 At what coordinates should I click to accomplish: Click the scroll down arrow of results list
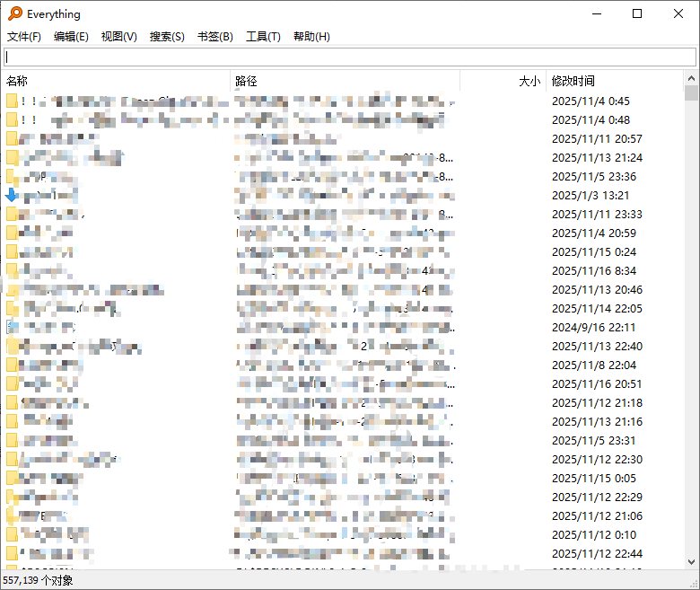[x=691, y=562]
